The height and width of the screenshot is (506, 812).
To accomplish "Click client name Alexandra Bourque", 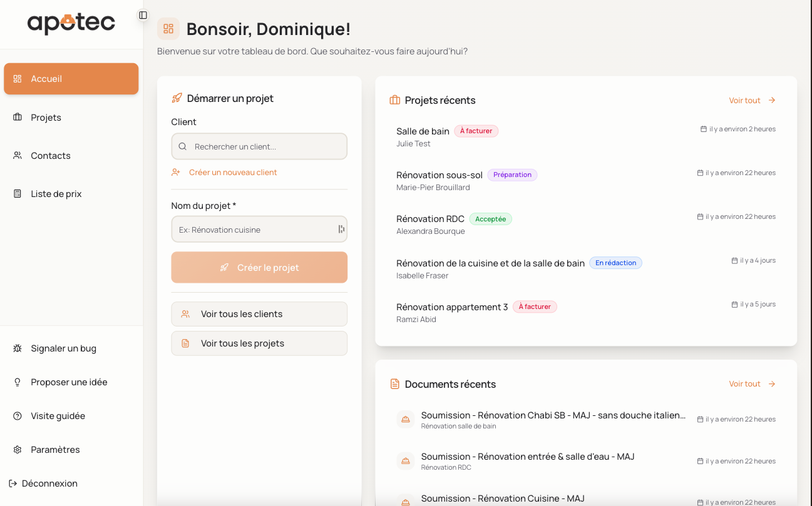I will point(431,231).
